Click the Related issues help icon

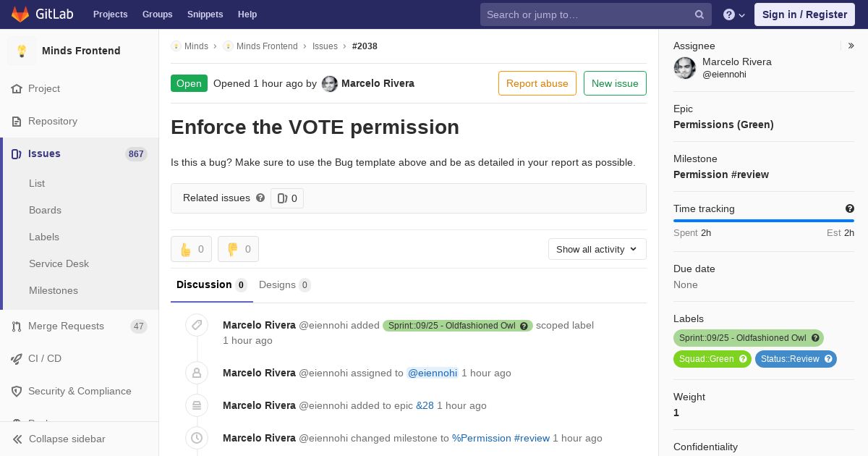260,198
